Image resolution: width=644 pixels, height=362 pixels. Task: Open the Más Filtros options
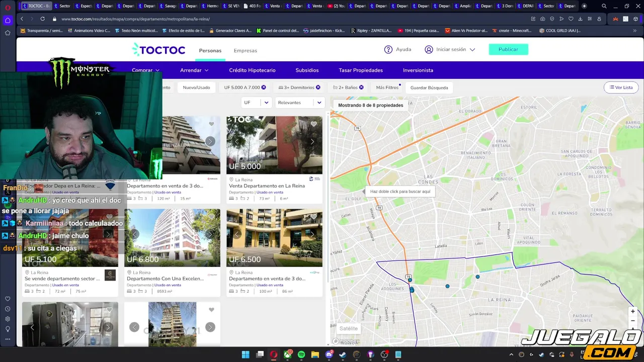coord(387,87)
